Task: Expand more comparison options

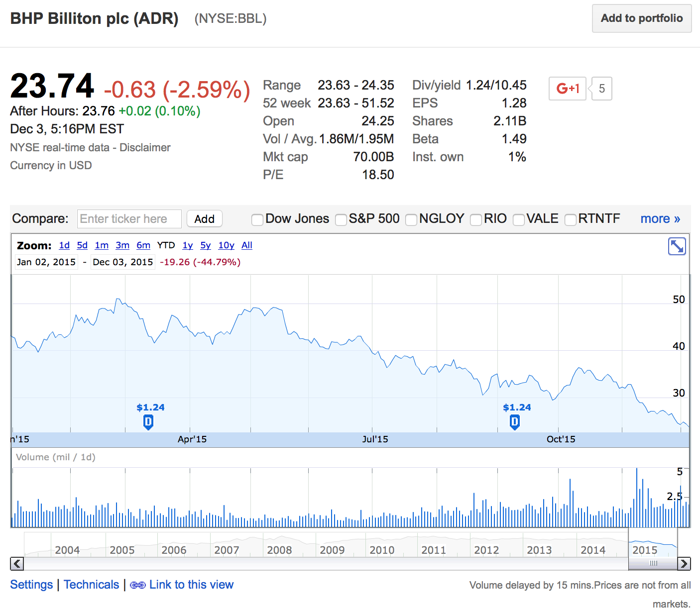Action: [660, 219]
